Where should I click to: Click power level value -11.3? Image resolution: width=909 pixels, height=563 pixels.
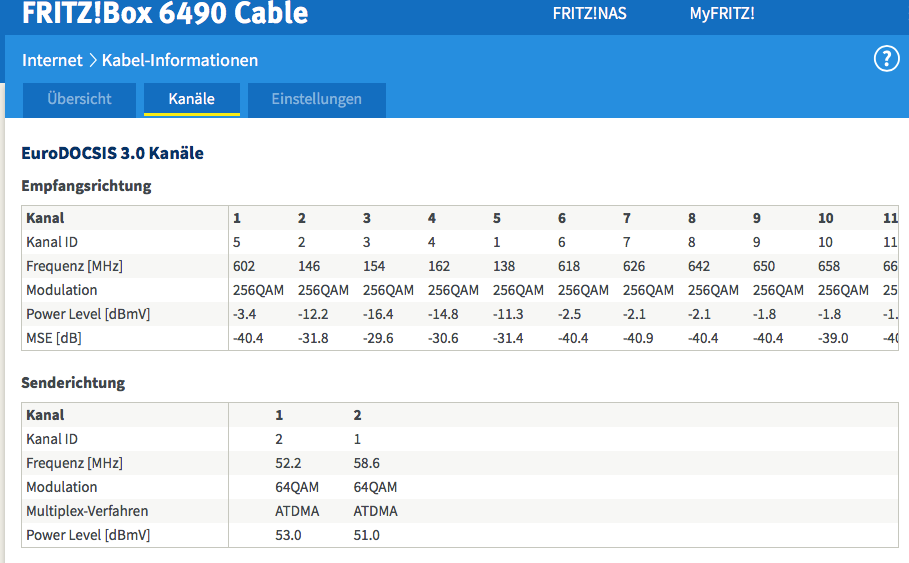pos(508,314)
